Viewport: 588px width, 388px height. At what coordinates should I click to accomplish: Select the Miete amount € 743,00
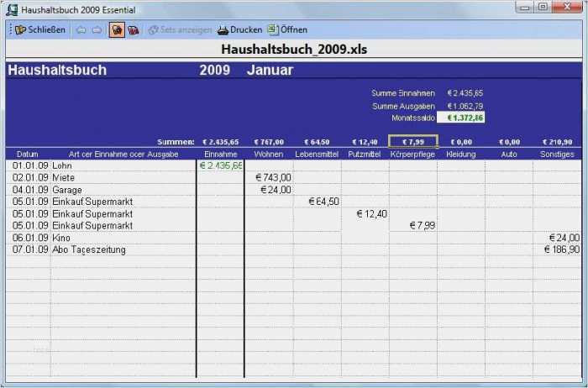(x=273, y=178)
